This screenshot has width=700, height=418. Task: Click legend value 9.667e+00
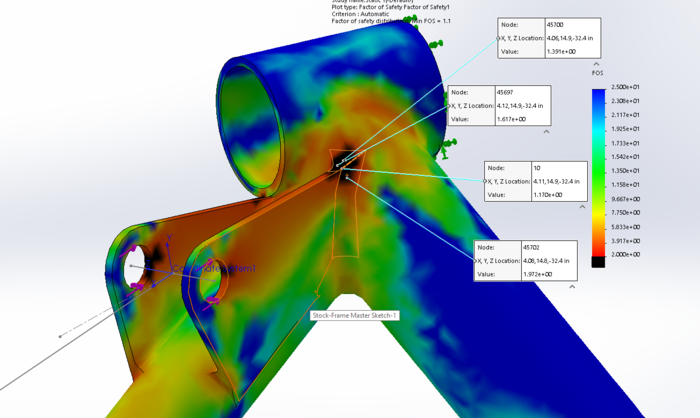tap(625, 199)
